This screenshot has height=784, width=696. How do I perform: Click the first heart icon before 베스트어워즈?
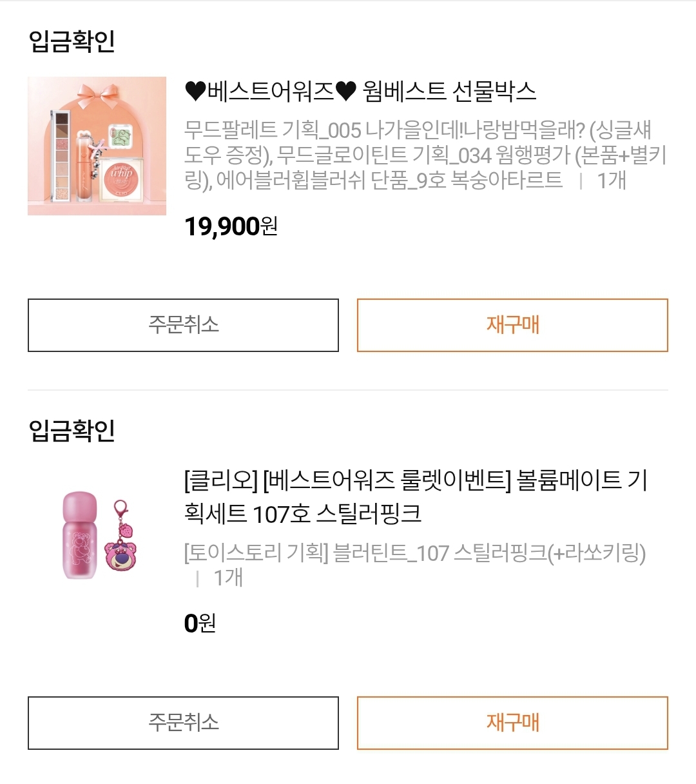coord(195,92)
